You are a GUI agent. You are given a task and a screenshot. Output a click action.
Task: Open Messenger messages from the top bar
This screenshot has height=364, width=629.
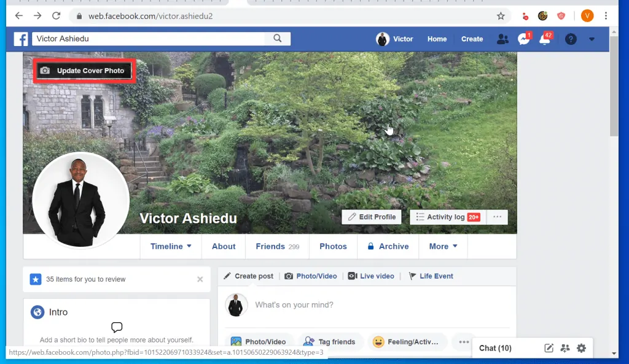pos(523,39)
